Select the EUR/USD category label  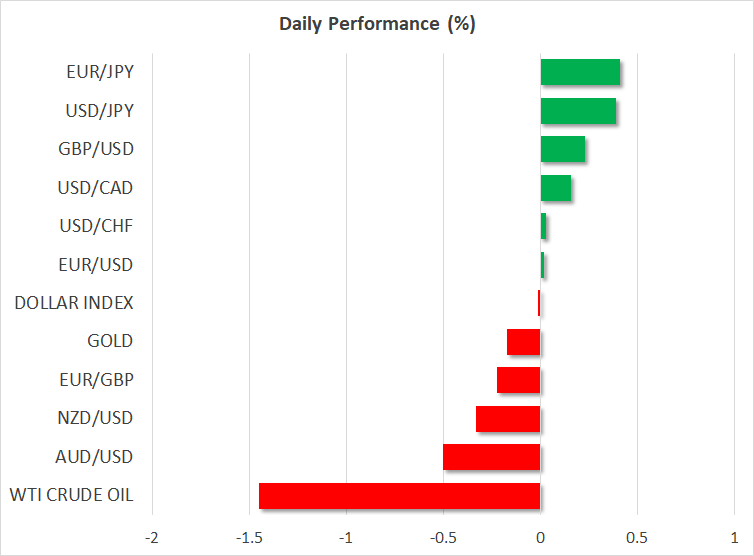pyautogui.click(x=96, y=265)
